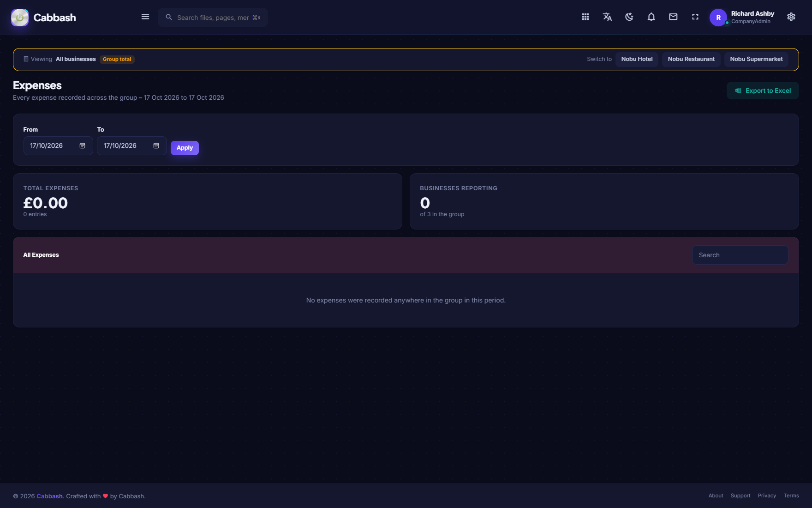Switch to Nobu Supermarket
812x508 pixels.
(x=756, y=59)
